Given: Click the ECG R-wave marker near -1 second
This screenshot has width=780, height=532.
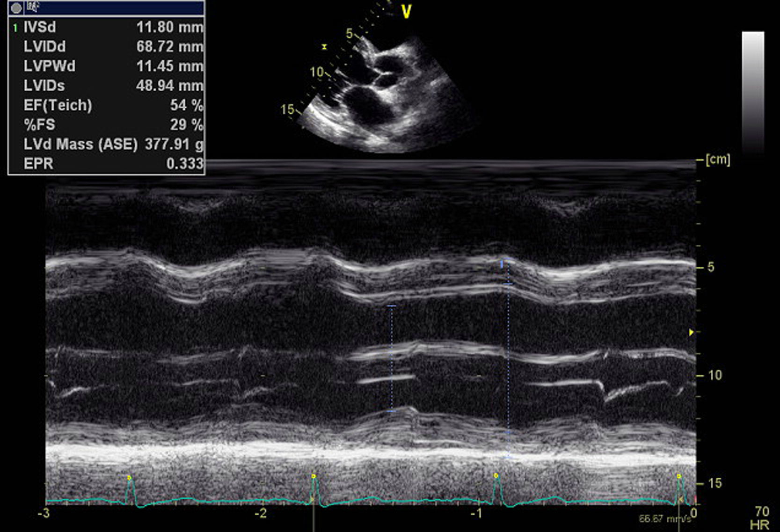Looking at the screenshot, I should [x=496, y=476].
